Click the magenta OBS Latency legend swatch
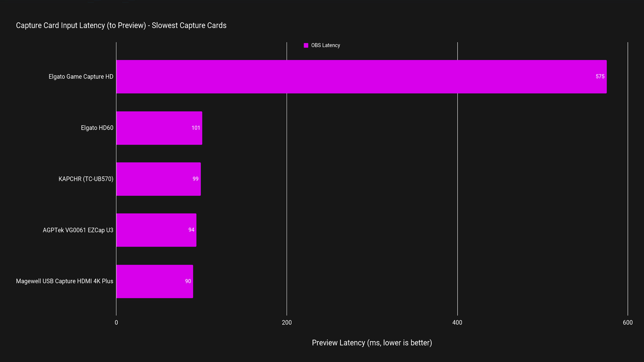The height and width of the screenshot is (362, 644). click(306, 45)
